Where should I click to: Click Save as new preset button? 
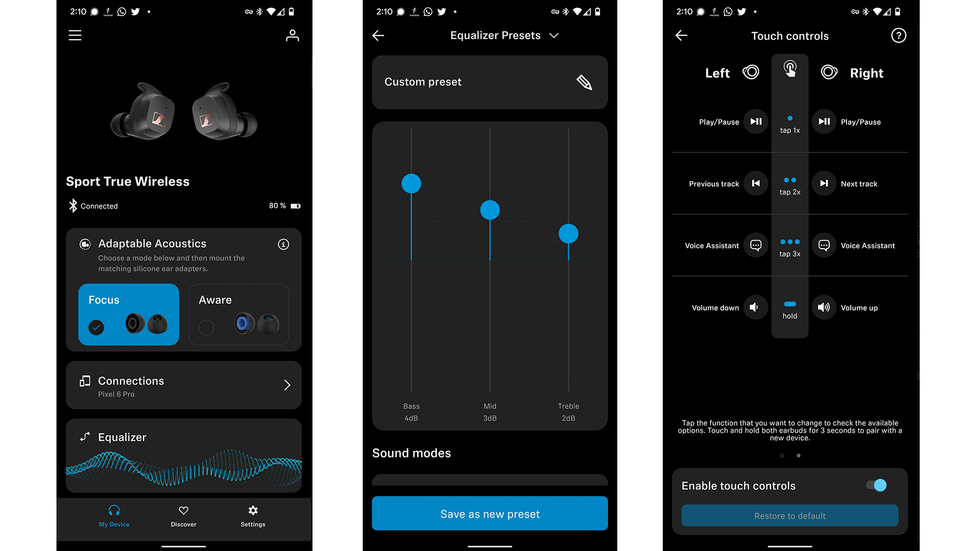tap(490, 513)
